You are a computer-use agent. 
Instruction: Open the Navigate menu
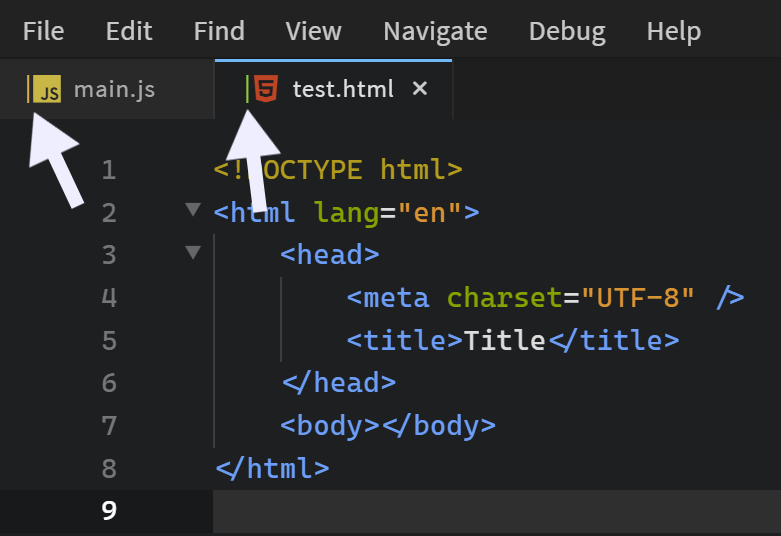click(435, 31)
